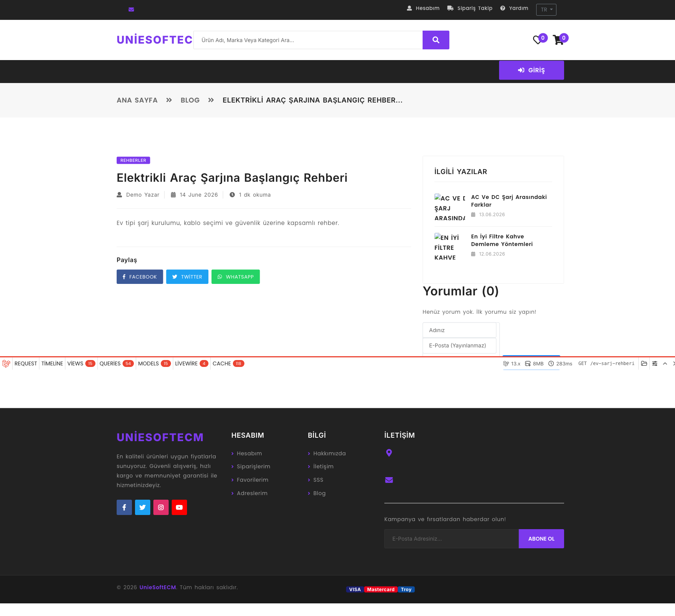Open the VIEWS debugbar tab

pos(81,363)
